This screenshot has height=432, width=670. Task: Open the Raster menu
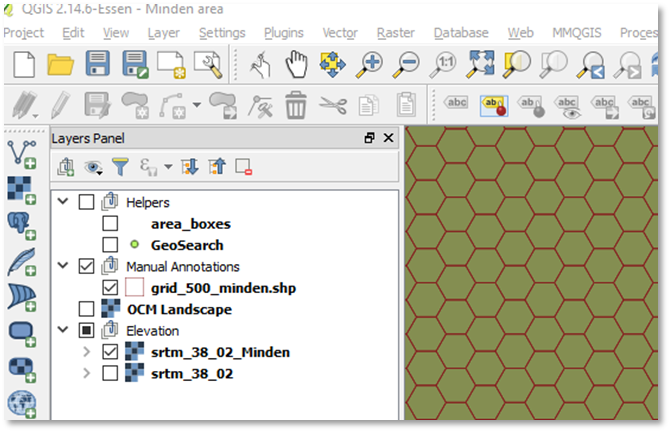[x=394, y=33]
